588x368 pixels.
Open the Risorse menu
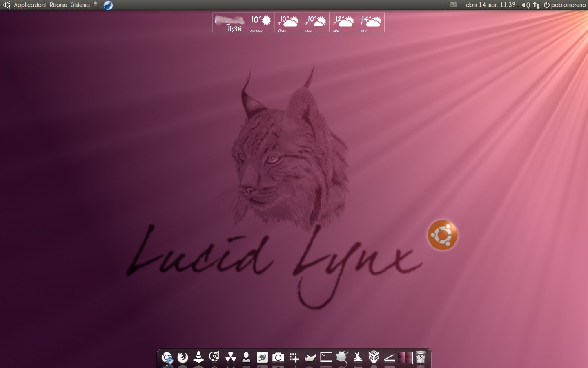click(58, 5)
